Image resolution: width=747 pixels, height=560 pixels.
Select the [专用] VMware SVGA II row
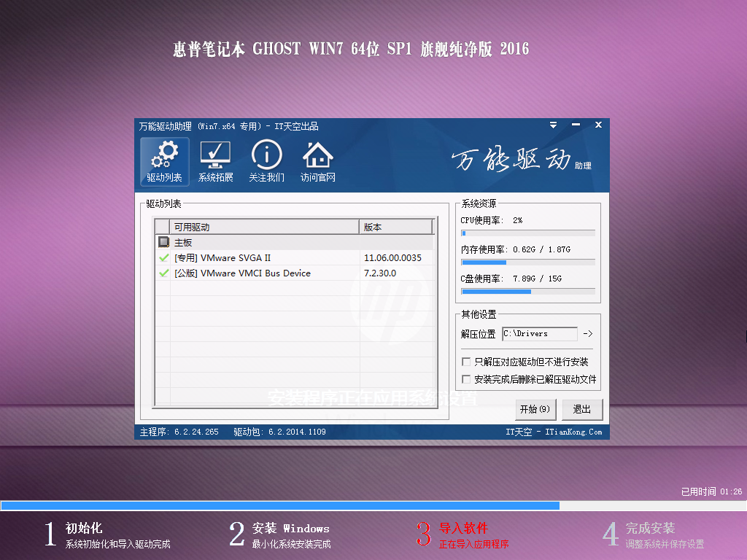(x=294, y=257)
